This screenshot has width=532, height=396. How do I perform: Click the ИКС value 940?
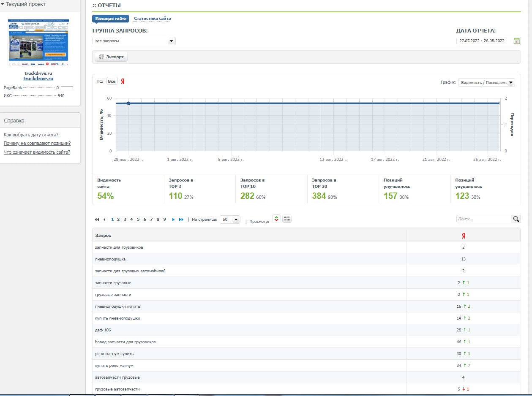point(61,96)
